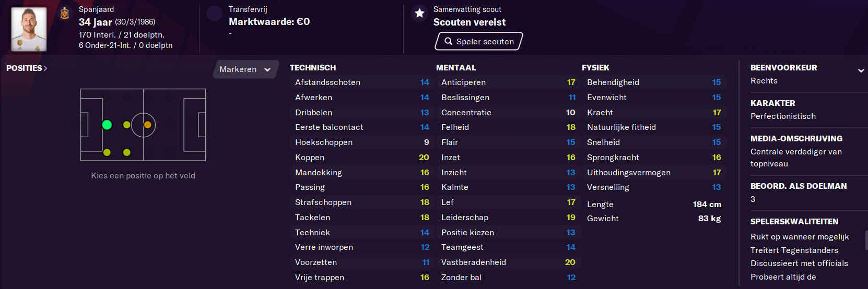The image size is (868, 289).
Task: Click the blank club badge circle icon
Action: tap(214, 13)
